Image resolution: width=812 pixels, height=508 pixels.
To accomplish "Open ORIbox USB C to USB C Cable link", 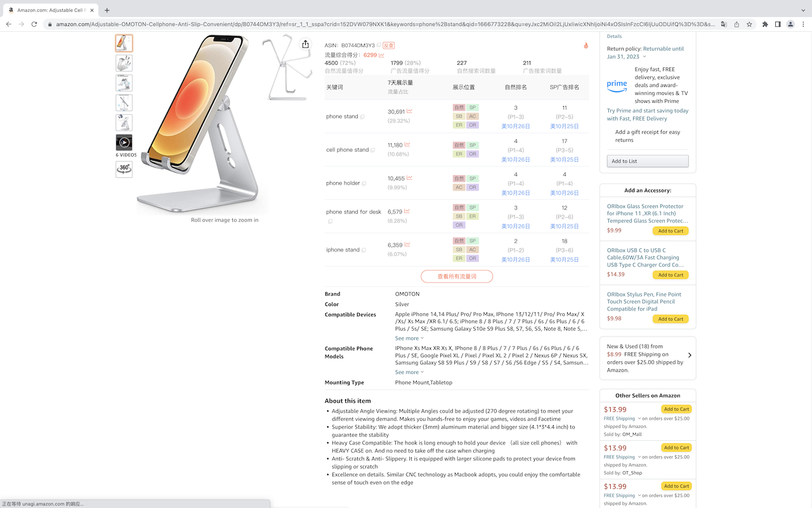I will [647, 257].
